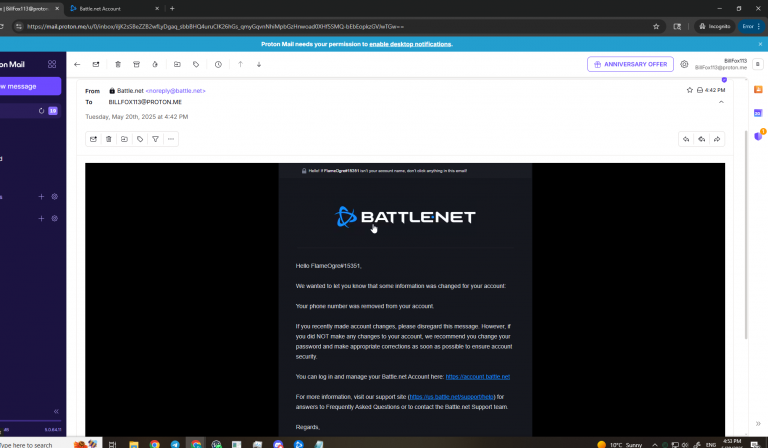Open the Proton apps grid switcher
Image resolution: width=768 pixels, height=448 pixels.
[52, 64]
